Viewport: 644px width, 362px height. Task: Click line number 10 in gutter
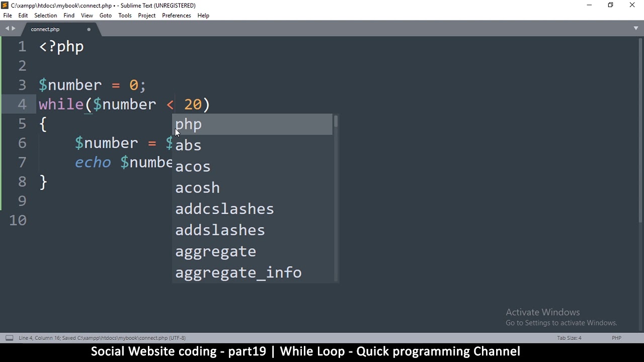18,220
